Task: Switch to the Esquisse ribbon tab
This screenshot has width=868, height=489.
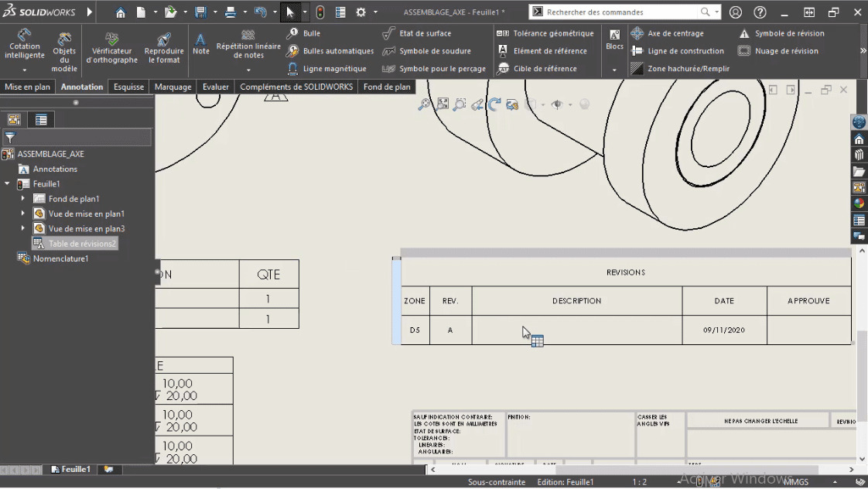Action: [128, 87]
